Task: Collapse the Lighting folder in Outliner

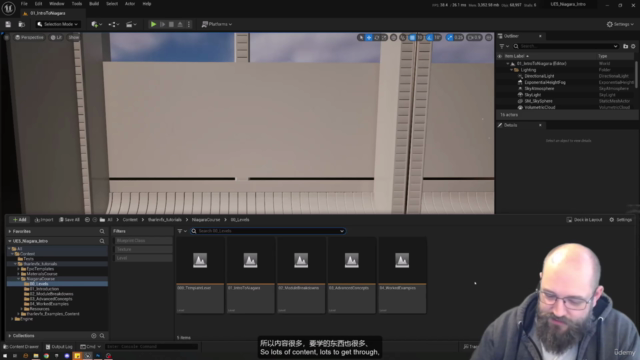Action: click(x=511, y=70)
